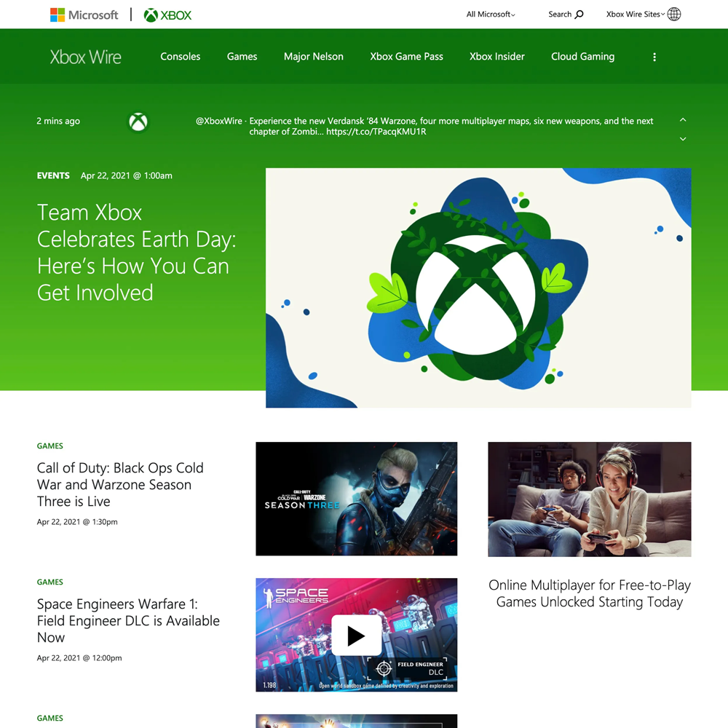The height and width of the screenshot is (728, 728).
Task: Click the Earth Day Xbox hero image
Action: point(478,288)
